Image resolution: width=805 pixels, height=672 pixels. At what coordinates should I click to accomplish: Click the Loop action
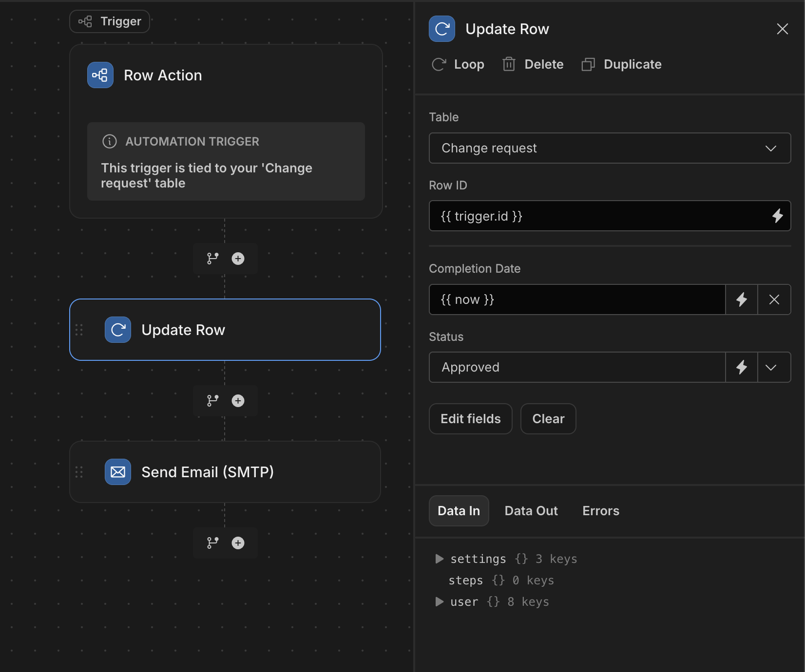pos(458,64)
